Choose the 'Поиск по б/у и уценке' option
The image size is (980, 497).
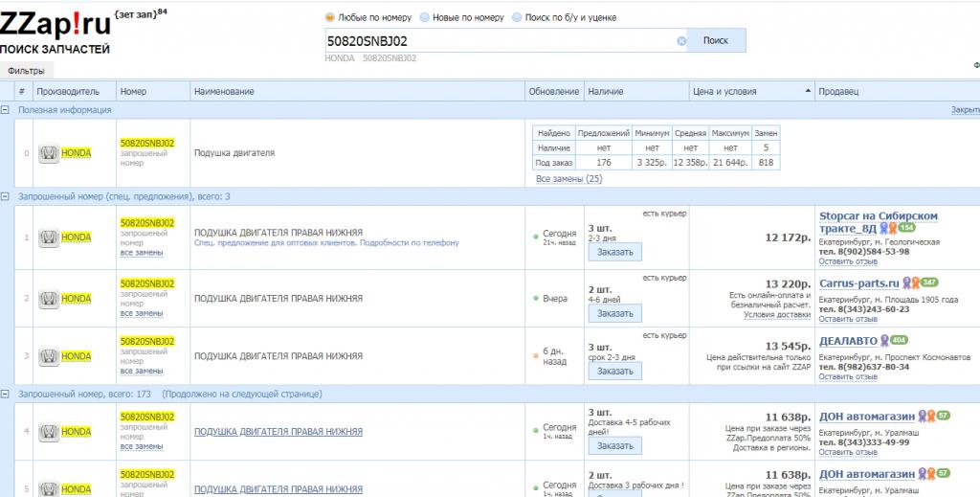(x=517, y=17)
